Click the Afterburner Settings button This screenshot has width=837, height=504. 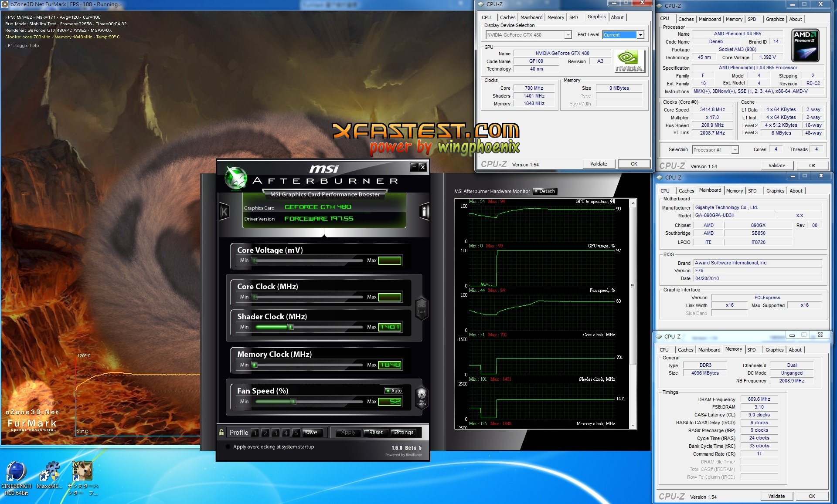point(403,433)
